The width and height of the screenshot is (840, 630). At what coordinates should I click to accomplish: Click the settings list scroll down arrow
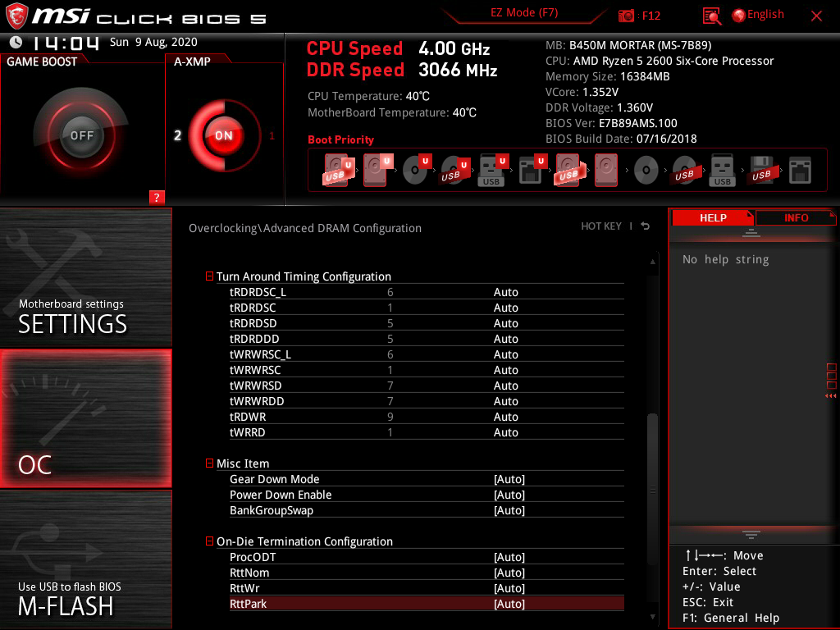tap(652, 617)
